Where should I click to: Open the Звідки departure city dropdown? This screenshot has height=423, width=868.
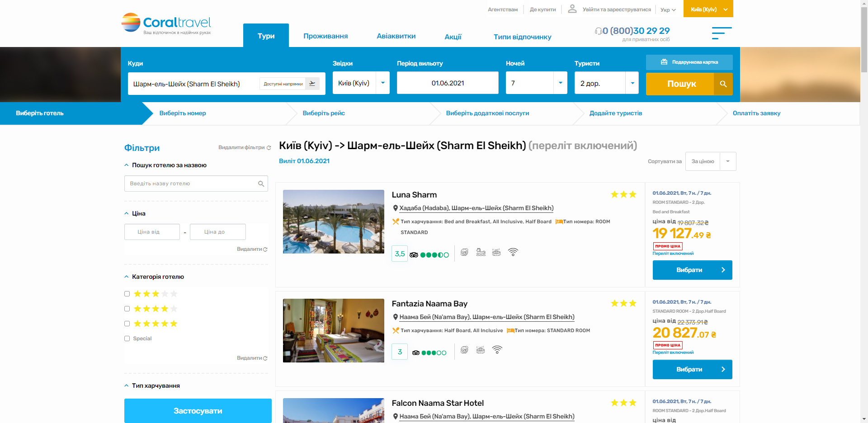pos(361,83)
